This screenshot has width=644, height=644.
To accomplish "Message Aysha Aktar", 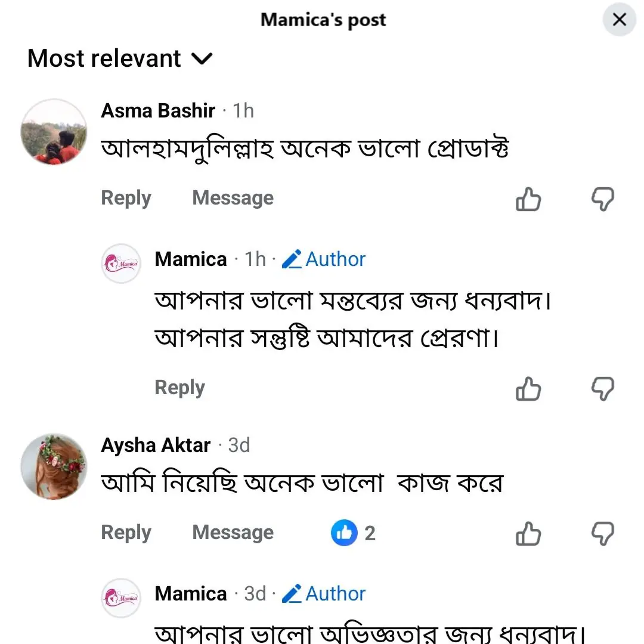I will coord(233,532).
